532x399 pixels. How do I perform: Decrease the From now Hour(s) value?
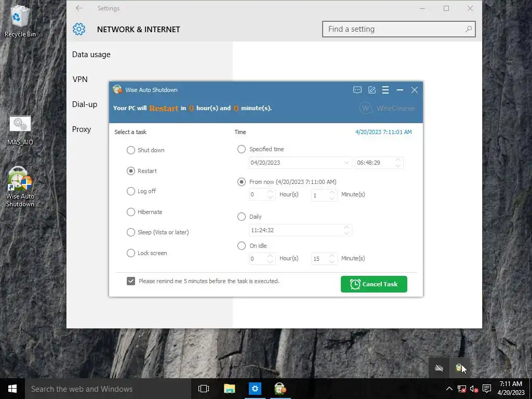pos(270,197)
